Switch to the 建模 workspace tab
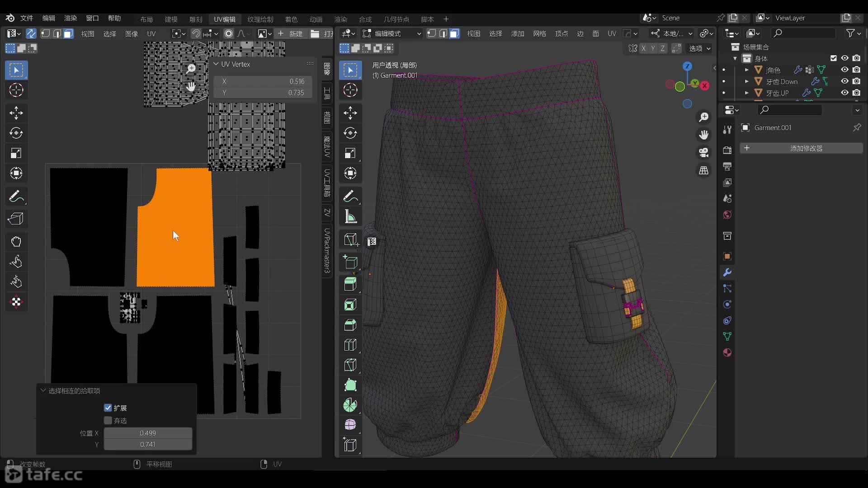Viewport: 868px width, 488px height. tap(171, 19)
